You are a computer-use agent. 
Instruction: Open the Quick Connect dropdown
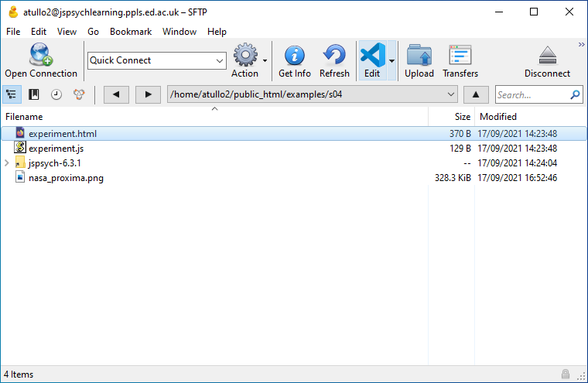point(220,60)
